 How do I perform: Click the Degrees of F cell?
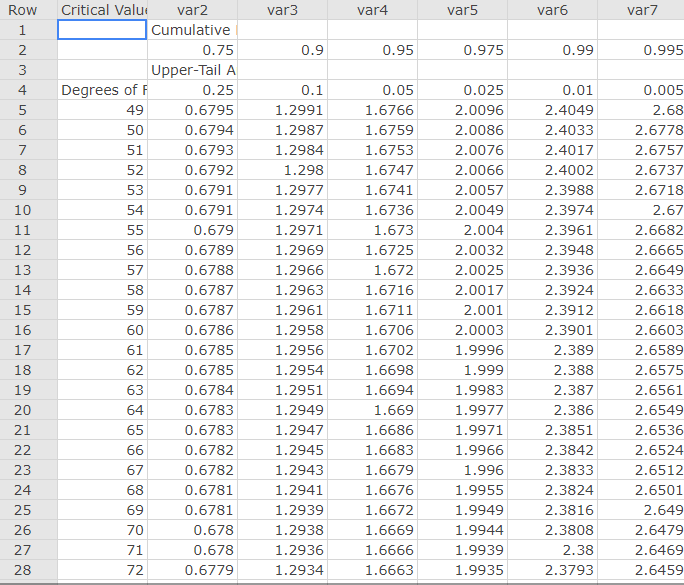[102, 90]
